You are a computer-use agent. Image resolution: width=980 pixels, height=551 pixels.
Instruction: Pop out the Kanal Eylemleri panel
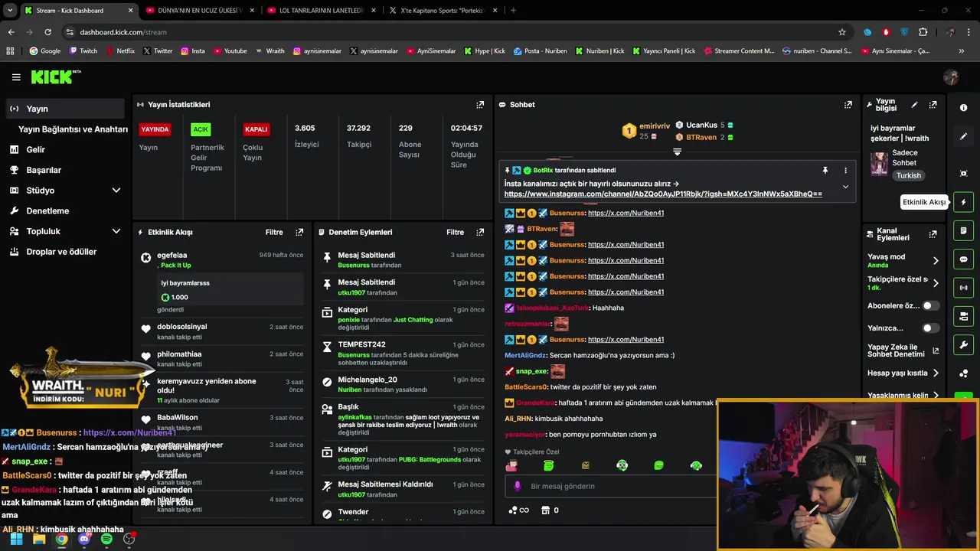(933, 234)
